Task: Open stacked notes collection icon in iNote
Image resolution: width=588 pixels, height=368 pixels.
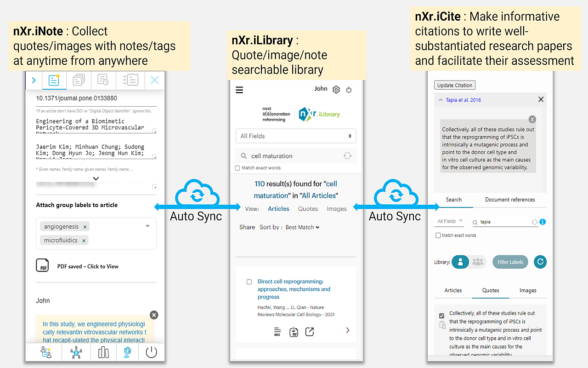Action: pyautogui.click(x=79, y=80)
